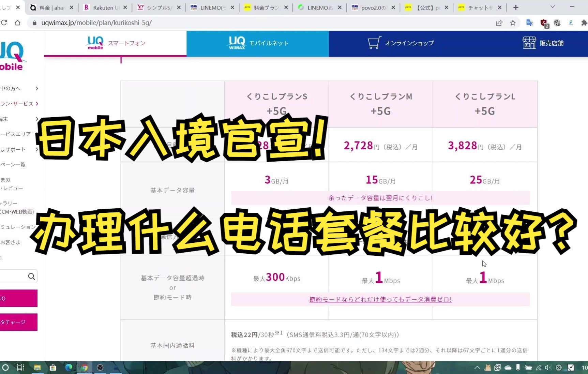Screen dimensions: 588x374
Task: Click the sidebar search magnifier icon
Action: [x=31, y=276]
